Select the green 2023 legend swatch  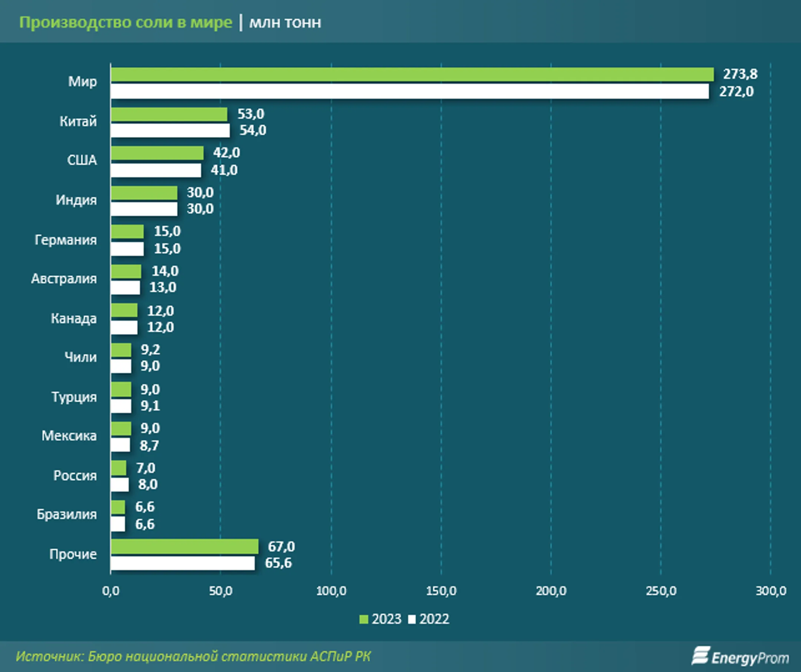(364, 619)
